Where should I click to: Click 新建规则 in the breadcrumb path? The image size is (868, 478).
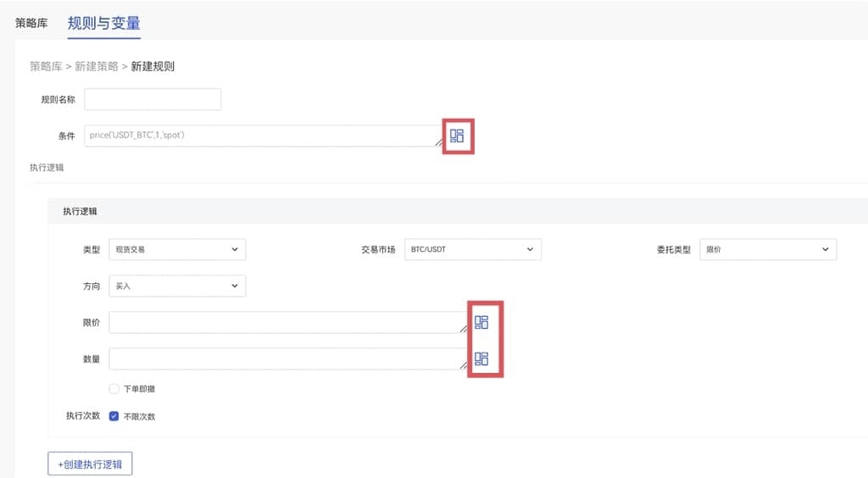click(153, 66)
